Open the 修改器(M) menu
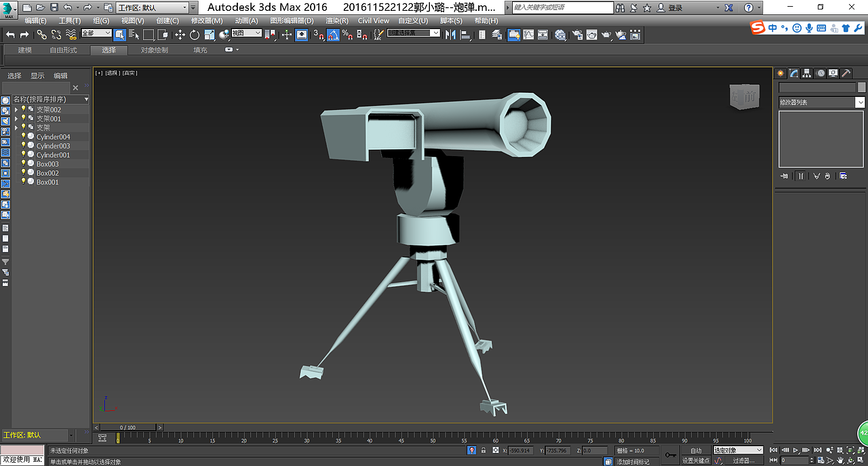This screenshot has width=868, height=466. pyautogui.click(x=207, y=21)
